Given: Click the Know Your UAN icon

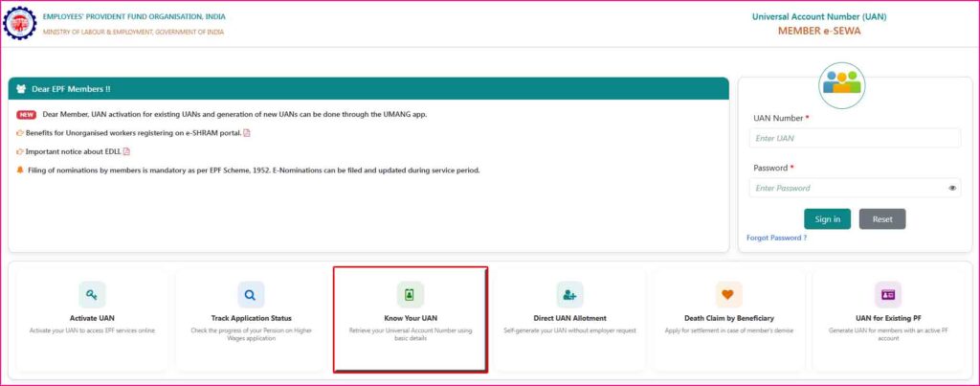Looking at the screenshot, I should click(410, 294).
